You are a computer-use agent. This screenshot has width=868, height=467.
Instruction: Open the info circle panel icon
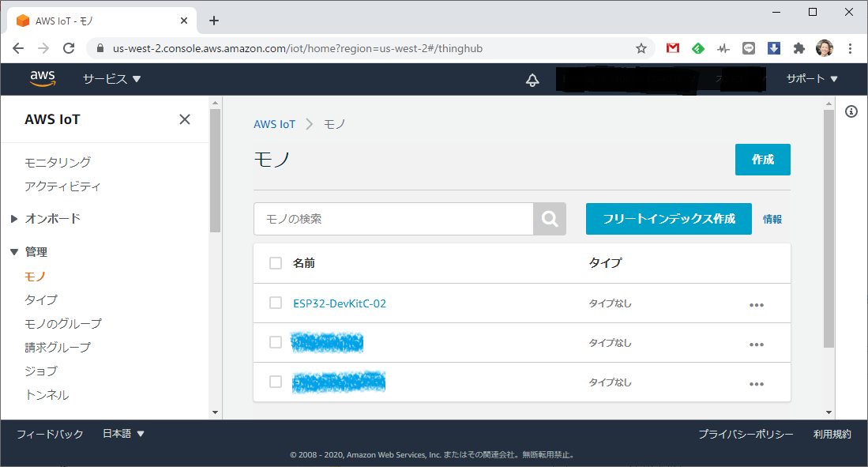[x=851, y=111]
